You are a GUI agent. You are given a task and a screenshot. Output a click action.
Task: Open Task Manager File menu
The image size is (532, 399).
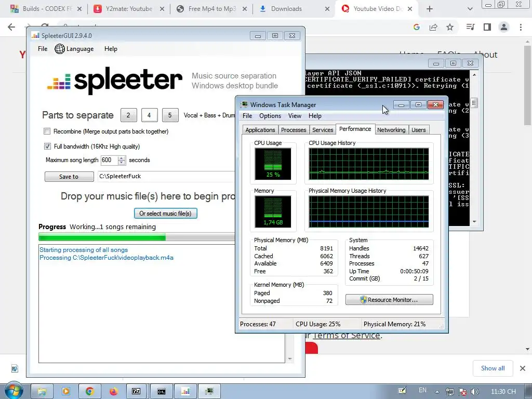pyautogui.click(x=247, y=116)
